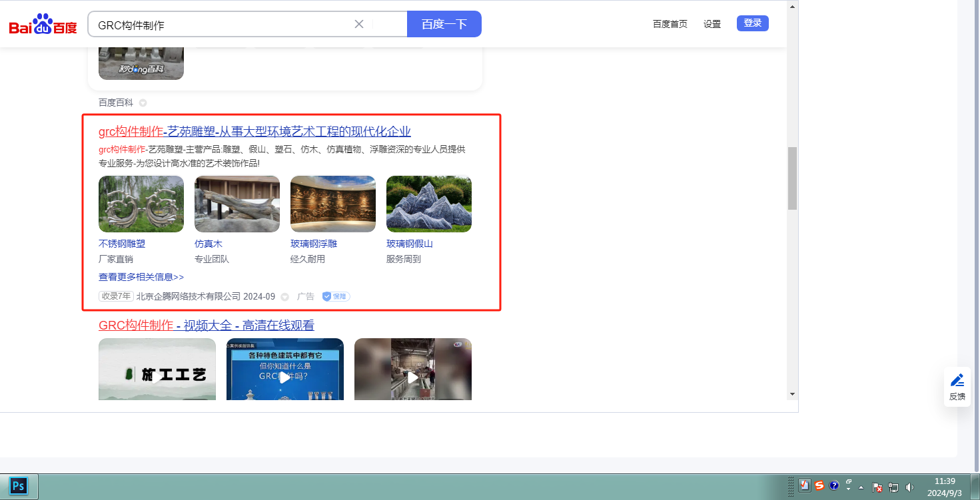Screen dimensions: 980x500
Task: Click the 百度一下 search button
Action: 444,24
